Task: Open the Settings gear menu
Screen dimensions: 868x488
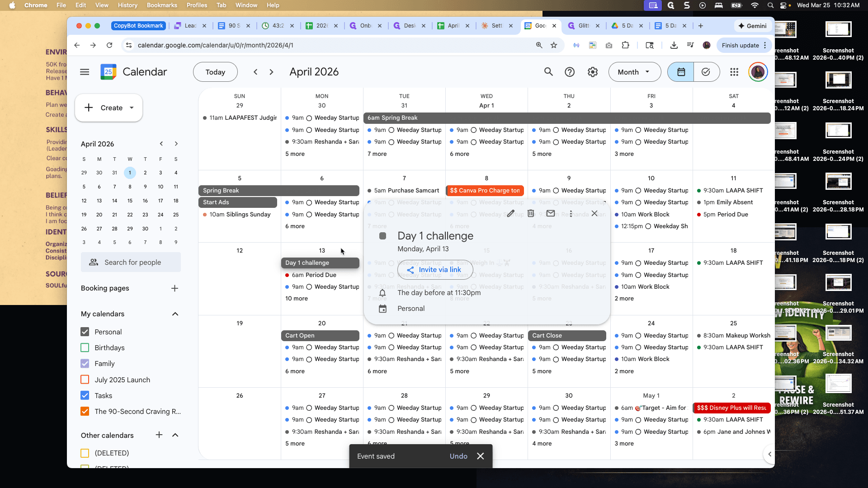Action: 593,72
